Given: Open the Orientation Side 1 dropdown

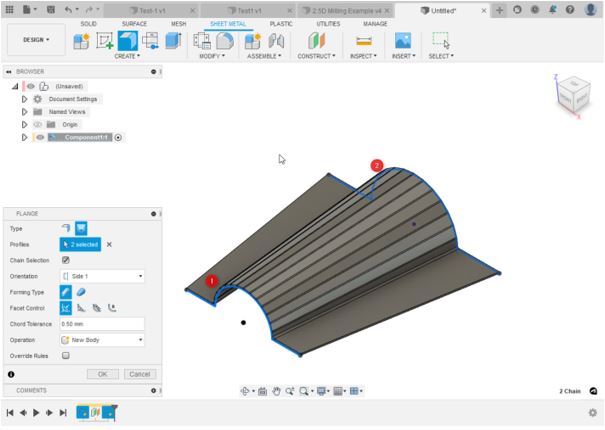Looking at the screenshot, I should coord(102,276).
